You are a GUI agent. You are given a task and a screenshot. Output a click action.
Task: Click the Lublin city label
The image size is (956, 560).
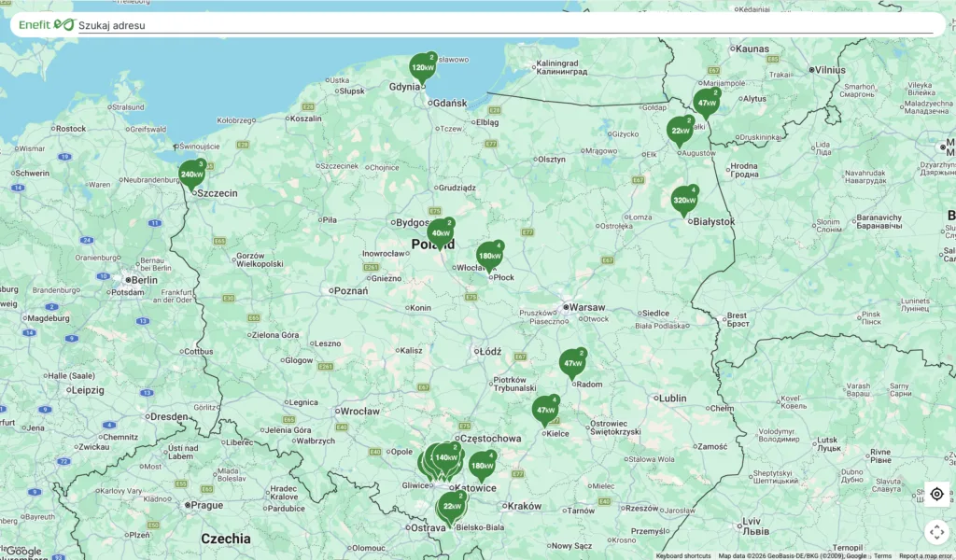(x=673, y=398)
